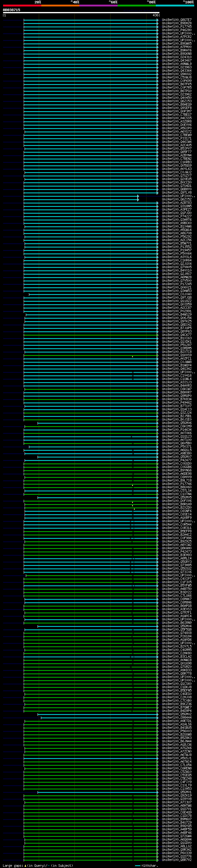Click the UniRef100_B9YNG6 label
The width and height of the screenshot is (197, 868).
tap(176, 470)
